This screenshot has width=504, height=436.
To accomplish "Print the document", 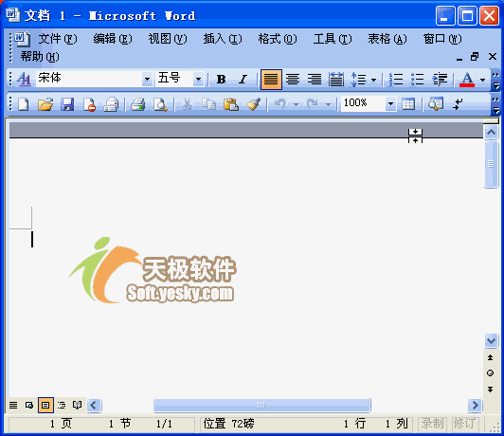I will click(x=138, y=104).
